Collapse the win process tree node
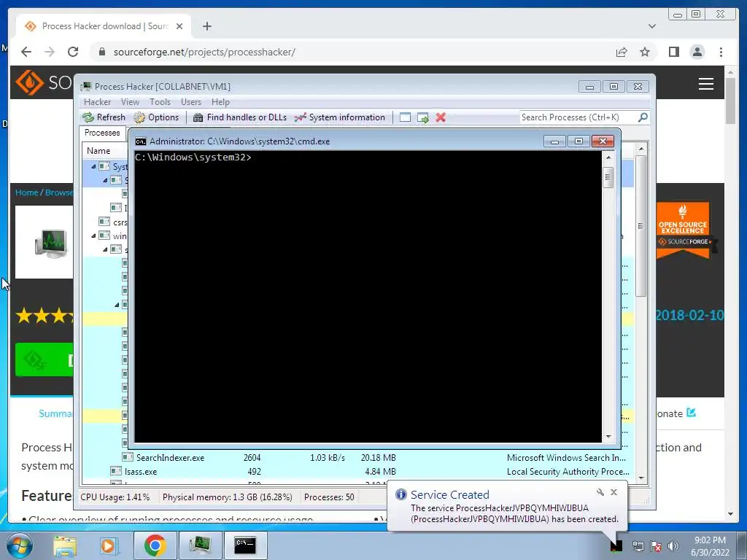The height and width of the screenshot is (560, 747). point(93,236)
